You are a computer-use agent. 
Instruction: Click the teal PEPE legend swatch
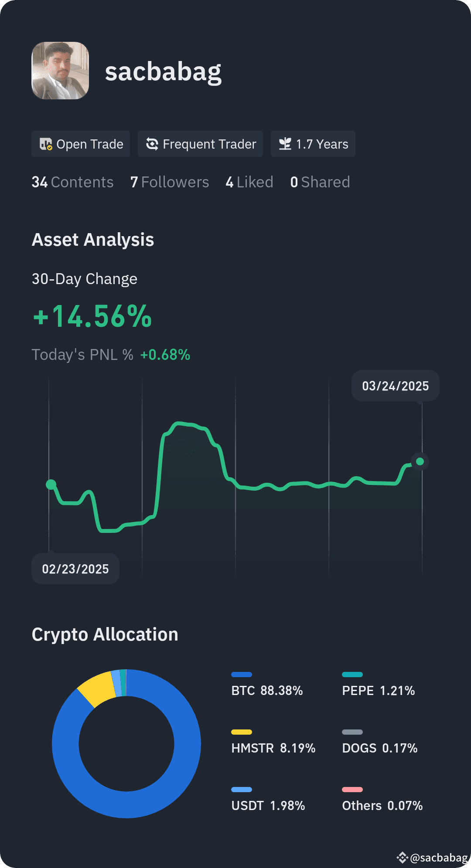click(x=352, y=675)
